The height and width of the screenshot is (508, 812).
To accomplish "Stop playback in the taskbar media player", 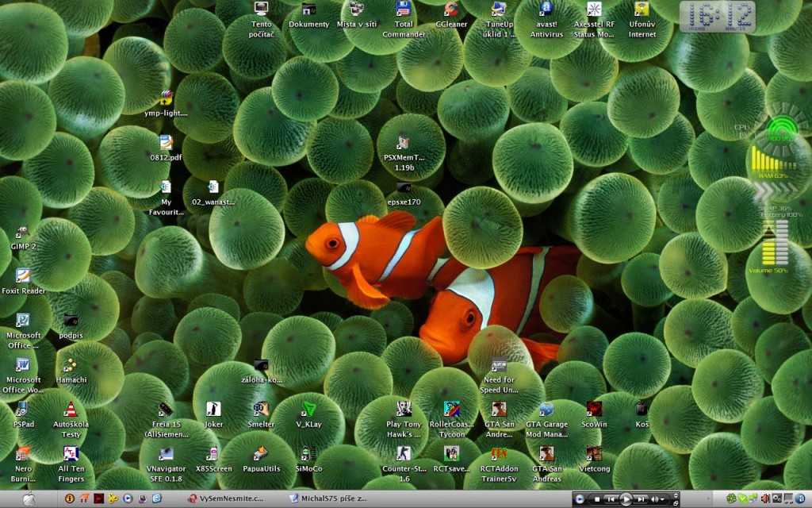I will click(596, 499).
